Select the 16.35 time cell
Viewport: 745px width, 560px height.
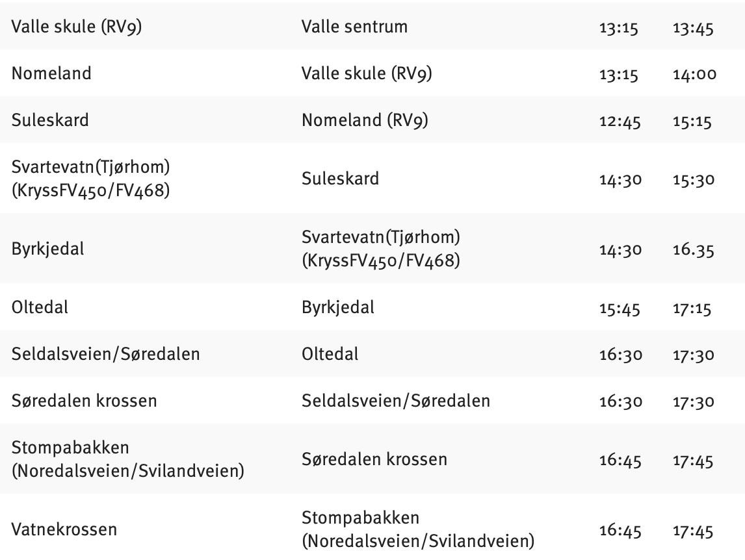(x=693, y=249)
